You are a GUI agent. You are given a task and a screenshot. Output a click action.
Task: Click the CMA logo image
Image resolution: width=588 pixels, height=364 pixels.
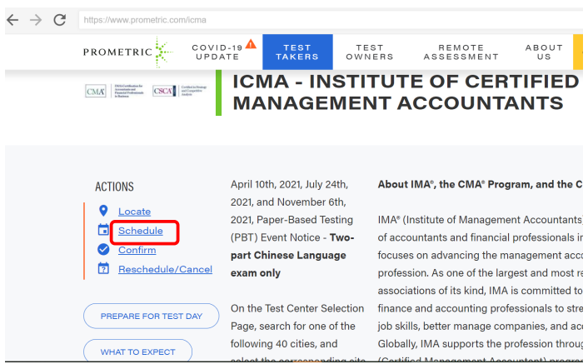[114, 91]
